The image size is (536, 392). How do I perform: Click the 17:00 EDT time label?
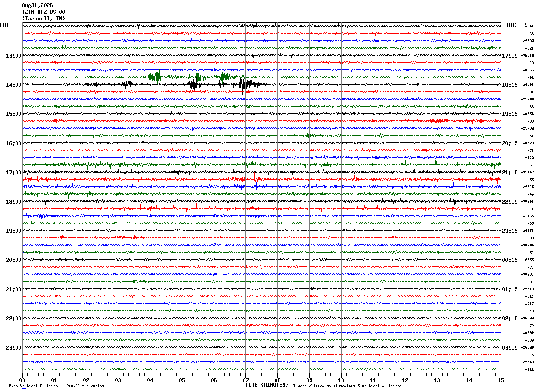14,173
